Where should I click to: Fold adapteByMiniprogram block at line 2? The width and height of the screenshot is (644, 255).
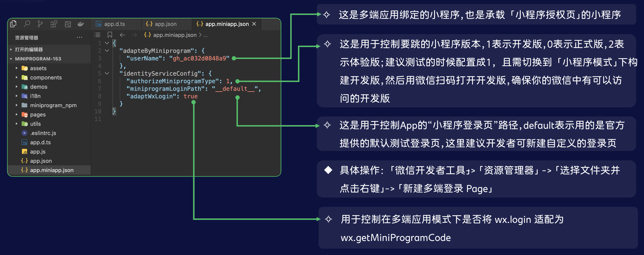[107, 51]
